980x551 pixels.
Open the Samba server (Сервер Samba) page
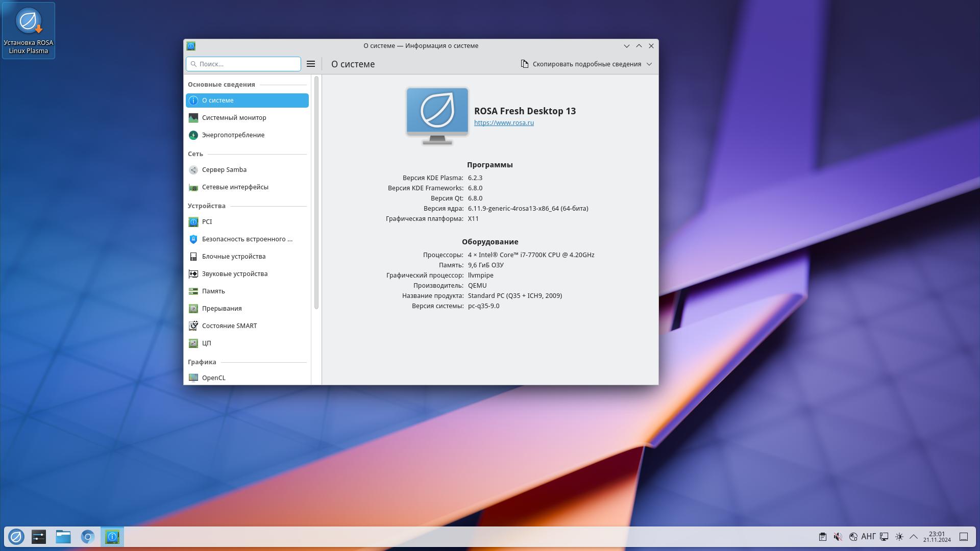click(x=224, y=170)
